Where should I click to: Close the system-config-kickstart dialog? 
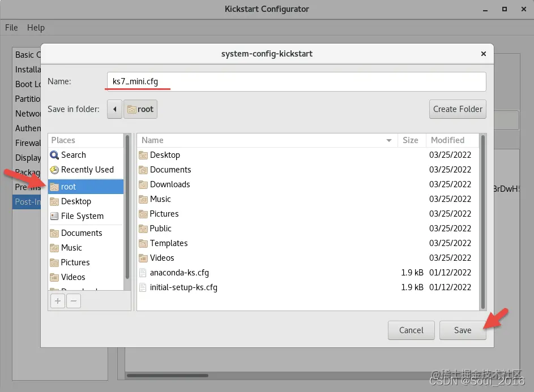(x=483, y=54)
